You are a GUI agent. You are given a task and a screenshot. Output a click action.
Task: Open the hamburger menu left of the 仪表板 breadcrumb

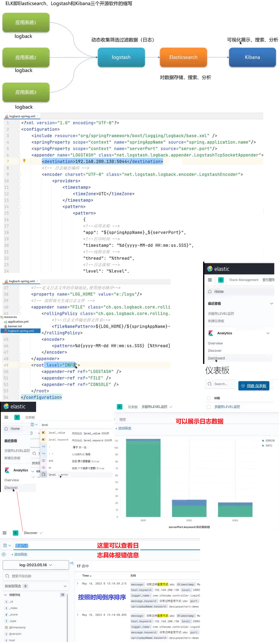pyautogui.click(x=6, y=417)
